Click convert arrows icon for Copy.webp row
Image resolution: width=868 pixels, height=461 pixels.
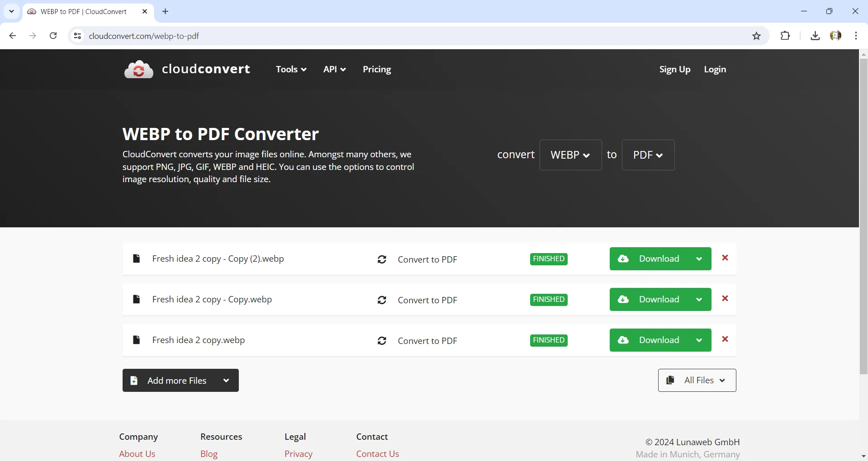(x=382, y=300)
